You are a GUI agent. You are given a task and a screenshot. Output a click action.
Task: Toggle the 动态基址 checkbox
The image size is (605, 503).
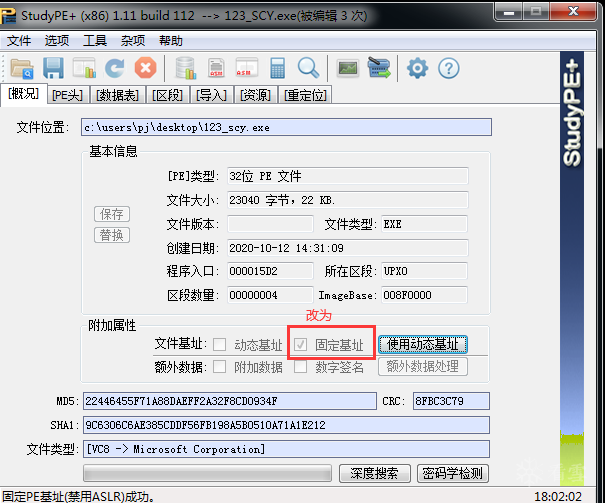(x=220, y=344)
